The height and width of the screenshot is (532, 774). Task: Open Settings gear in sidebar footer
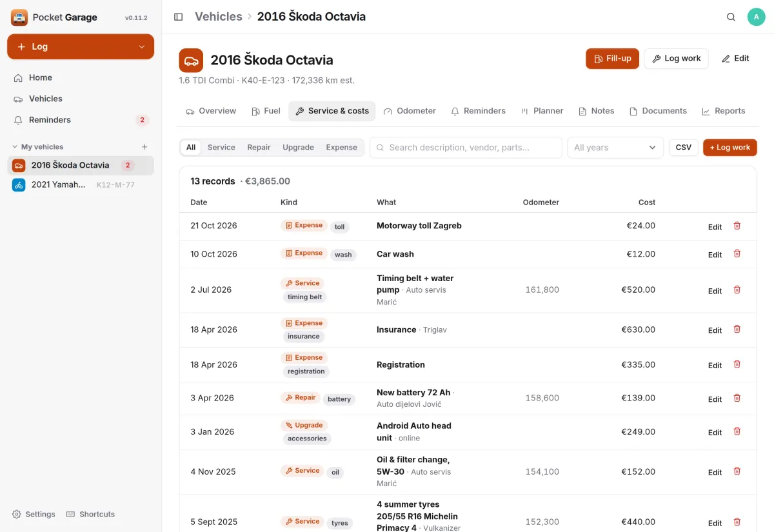click(x=34, y=514)
